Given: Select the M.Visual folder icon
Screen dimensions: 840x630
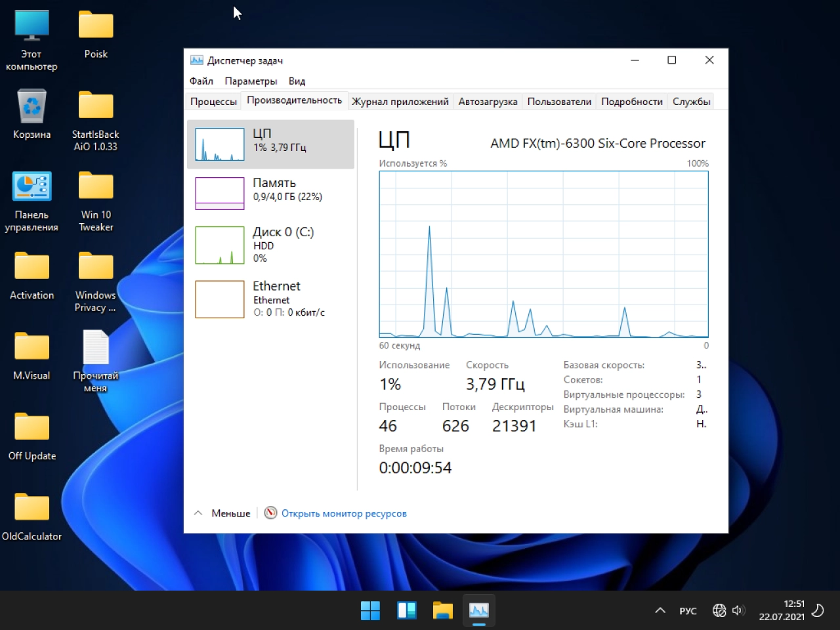Looking at the screenshot, I should pyautogui.click(x=31, y=356).
